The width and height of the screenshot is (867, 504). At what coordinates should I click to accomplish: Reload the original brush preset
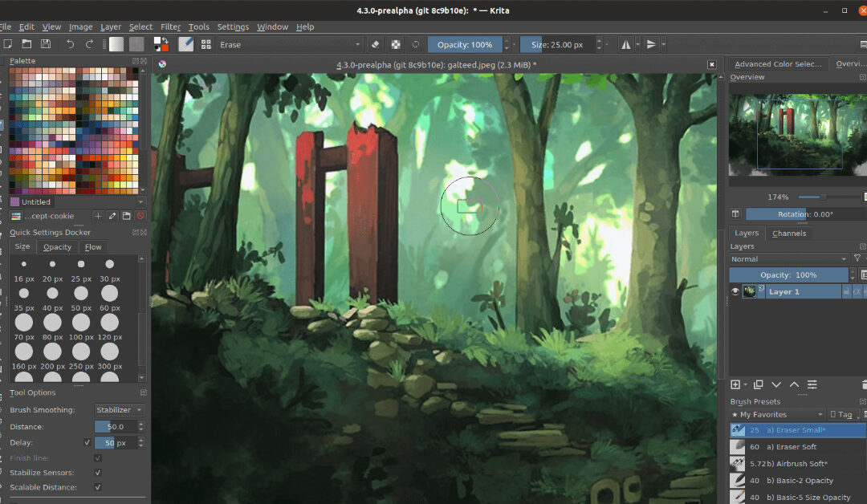(416, 44)
